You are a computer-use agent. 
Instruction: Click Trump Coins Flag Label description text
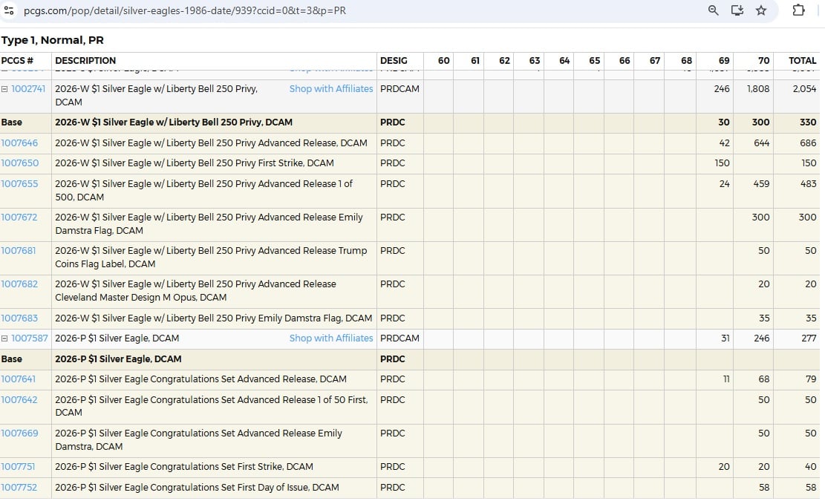point(211,258)
